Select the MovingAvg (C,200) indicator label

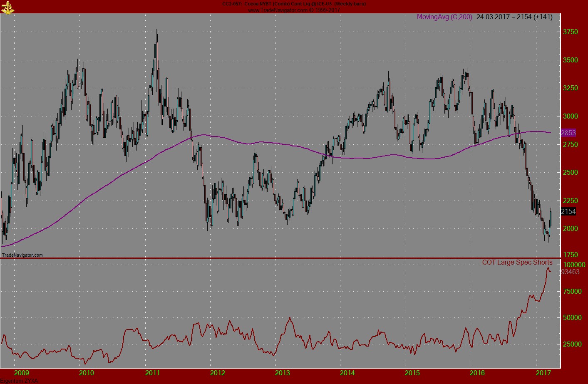(x=444, y=17)
